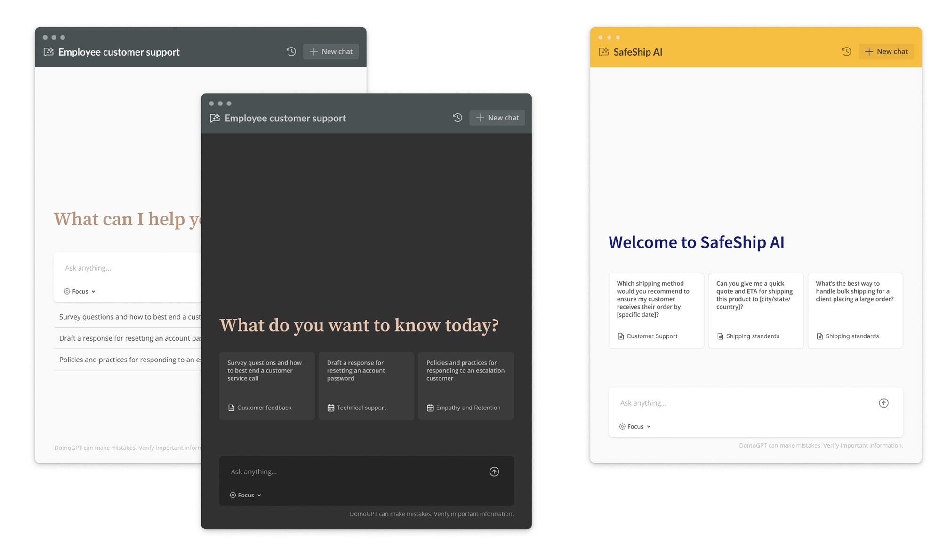The width and height of the screenshot is (947, 560).
Task: Select the Survey questions row in back window
Action: click(128, 317)
